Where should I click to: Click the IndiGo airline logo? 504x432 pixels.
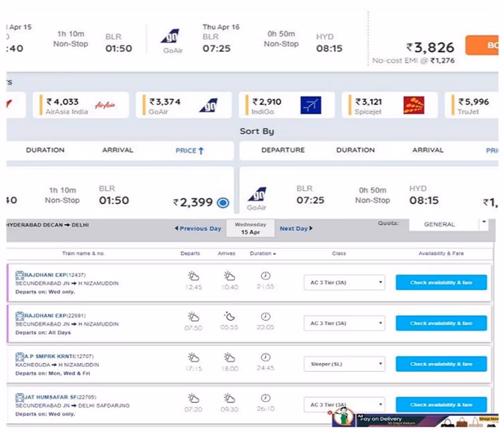(x=310, y=105)
